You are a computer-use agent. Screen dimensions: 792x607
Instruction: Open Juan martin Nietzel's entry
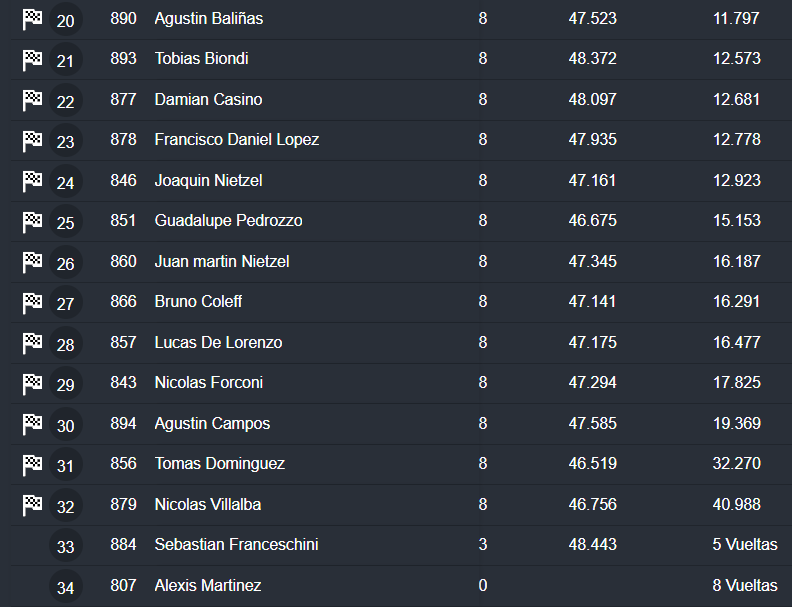[221, 261]
